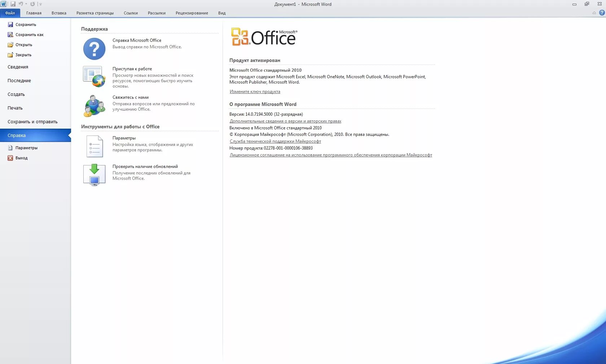Click the Undo arrow in quick access toolbar
The image size is (606, 364).
click(21, 4)
